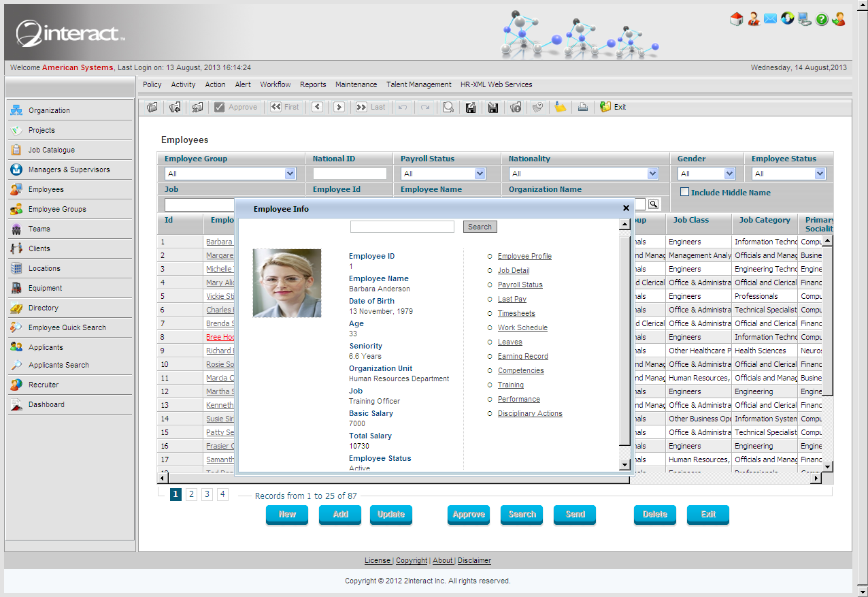The image size is (868, 597).
Task: Open the Home icon in the header
Action: (736, 19)
